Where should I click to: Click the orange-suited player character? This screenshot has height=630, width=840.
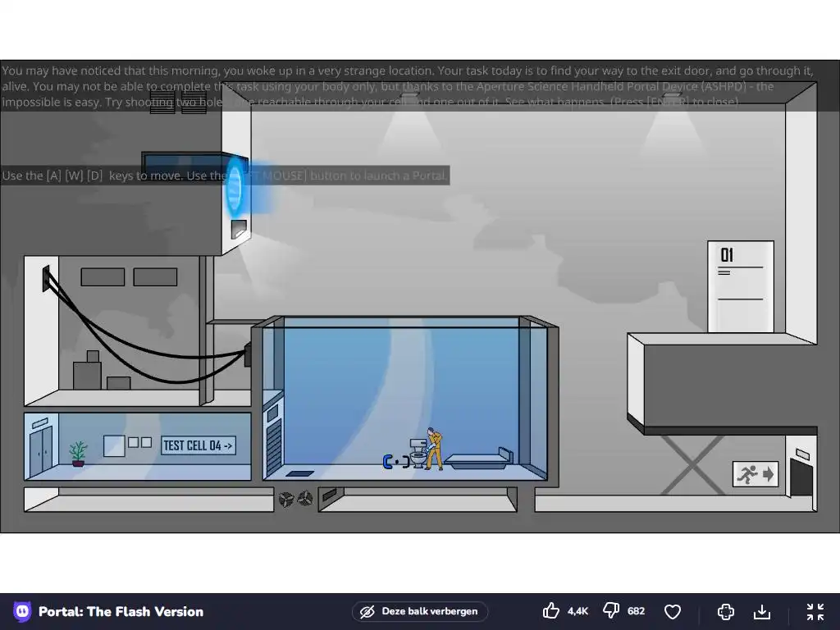(435, 449)
